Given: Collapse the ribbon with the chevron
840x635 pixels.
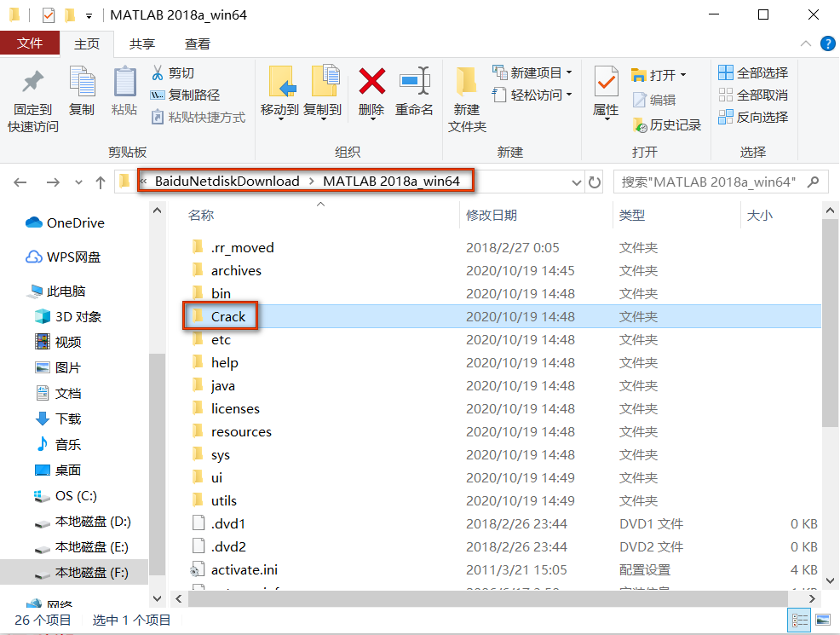Looking at the screenshot, I should click(805, 43).
